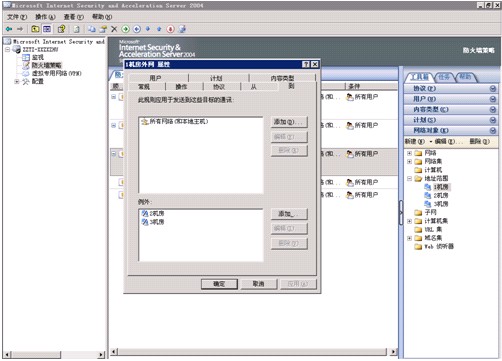This screenshot has height=361, width=502.
Task: Click the 确定 button
Action: tap(219, 284)
